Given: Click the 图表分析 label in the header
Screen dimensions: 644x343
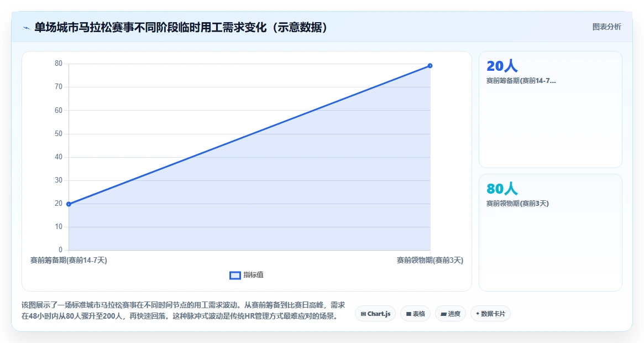Looking at the screenshot, I should [x=606, y=27].
